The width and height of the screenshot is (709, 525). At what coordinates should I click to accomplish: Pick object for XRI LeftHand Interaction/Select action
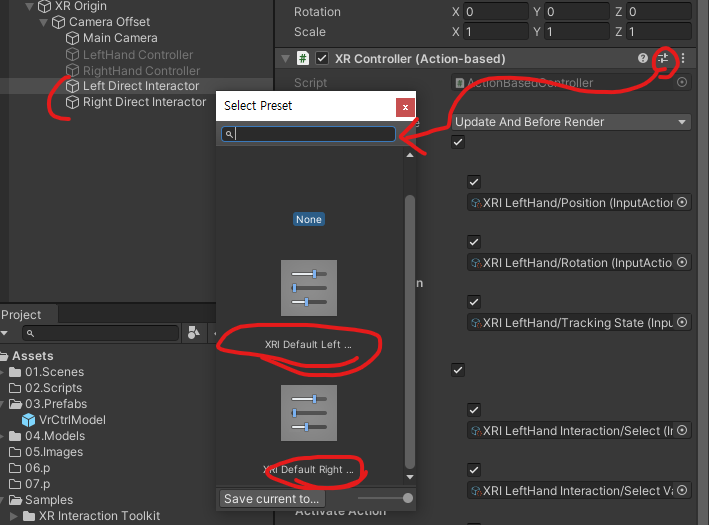682,430
